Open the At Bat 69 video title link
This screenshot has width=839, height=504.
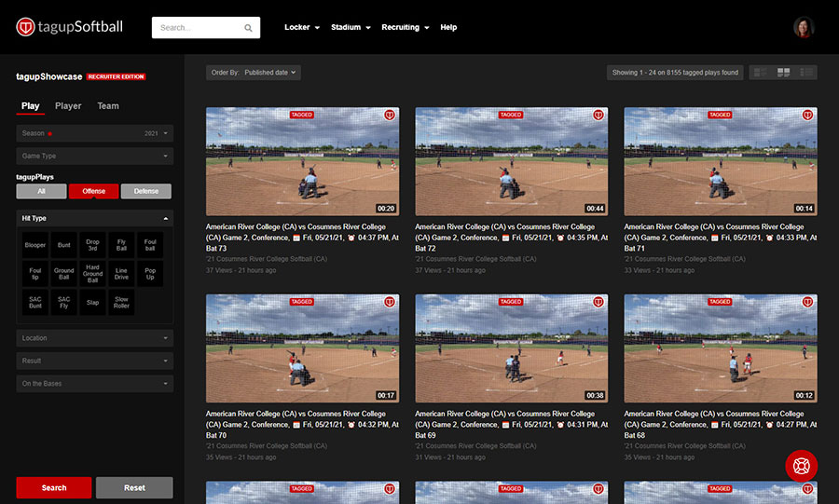(x=512, y=425)
